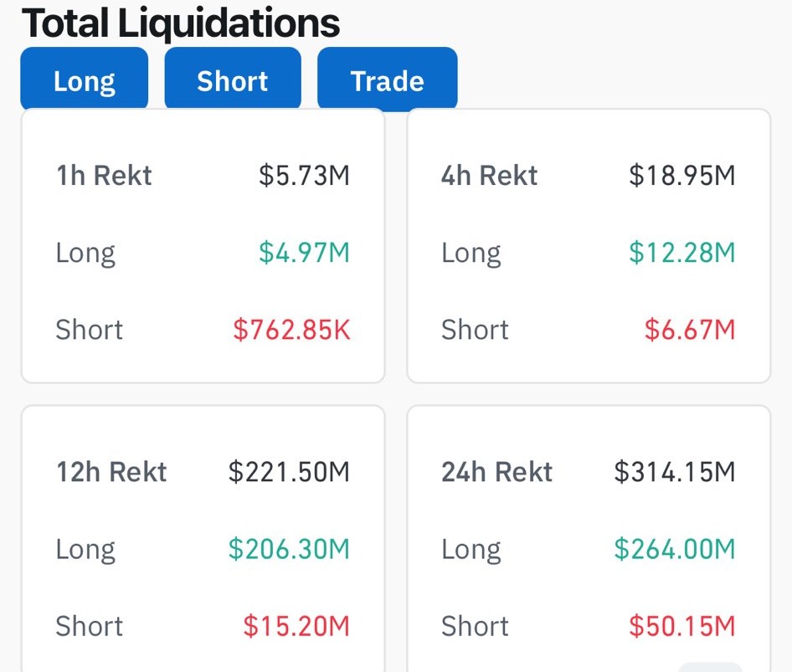The width and height of the screenshot is (792, 672).
Task: Click the Short label in 24h card
Action: (475, 626)
